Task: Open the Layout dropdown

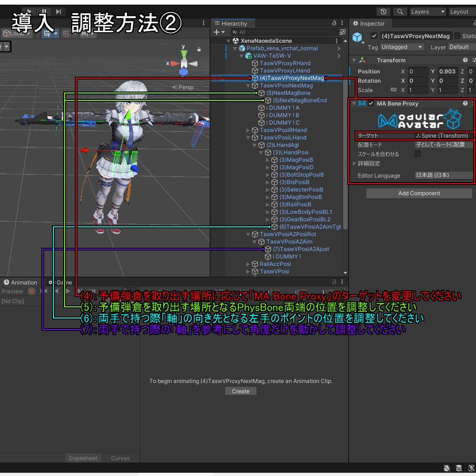Action: 462,12
